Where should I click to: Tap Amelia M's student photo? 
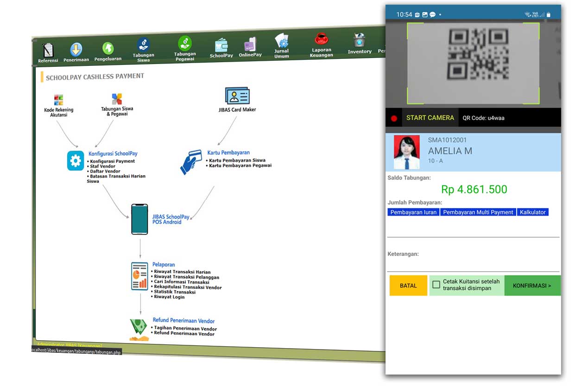[x=407, y=152]
